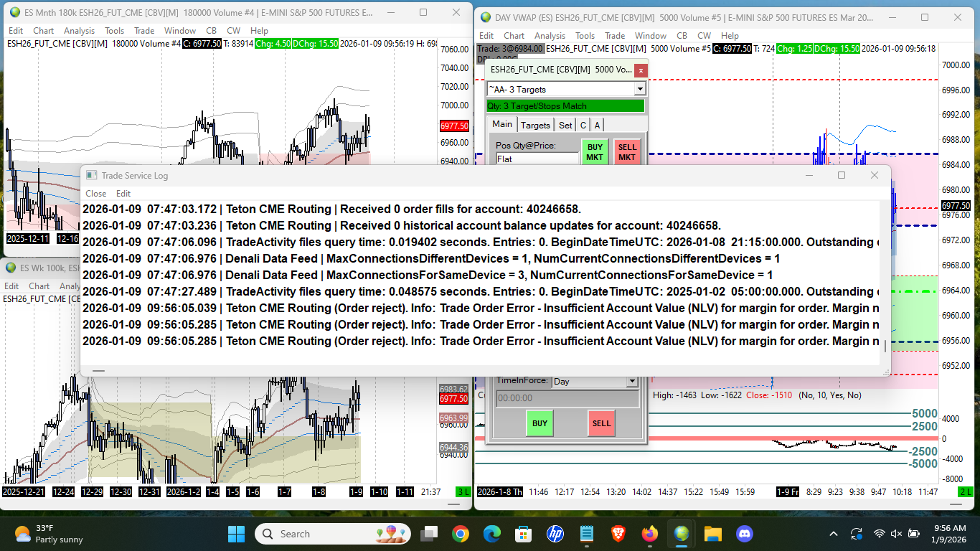Viewport: 980px width, 551px height.
Task: Launch Firefox from the taskbar
Action: point(649,534)
